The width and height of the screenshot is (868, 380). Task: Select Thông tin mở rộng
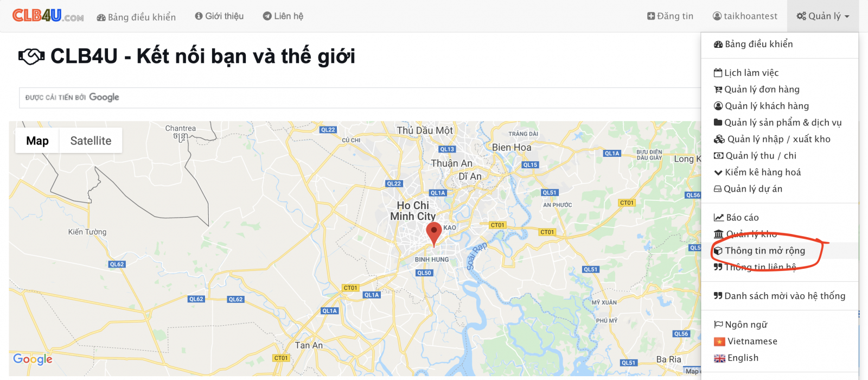pos(759,251)
